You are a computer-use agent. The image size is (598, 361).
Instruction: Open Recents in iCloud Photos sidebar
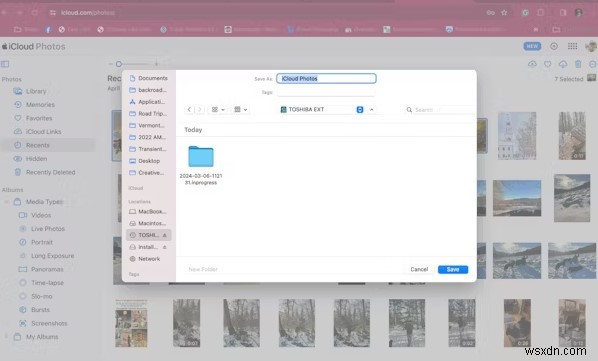pos(48,145)
